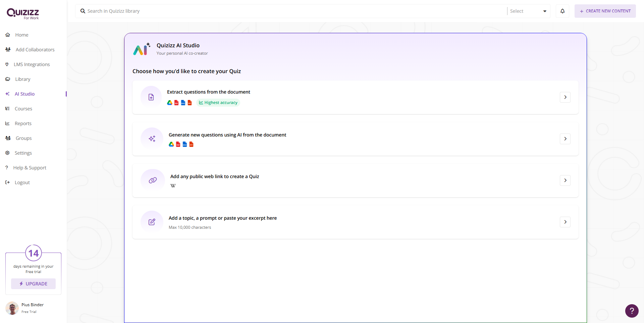Viewport: 644px width, 323px height.
Task: Click the AI sparkle icon for Generate questions
Action: [x=152, y=139]
